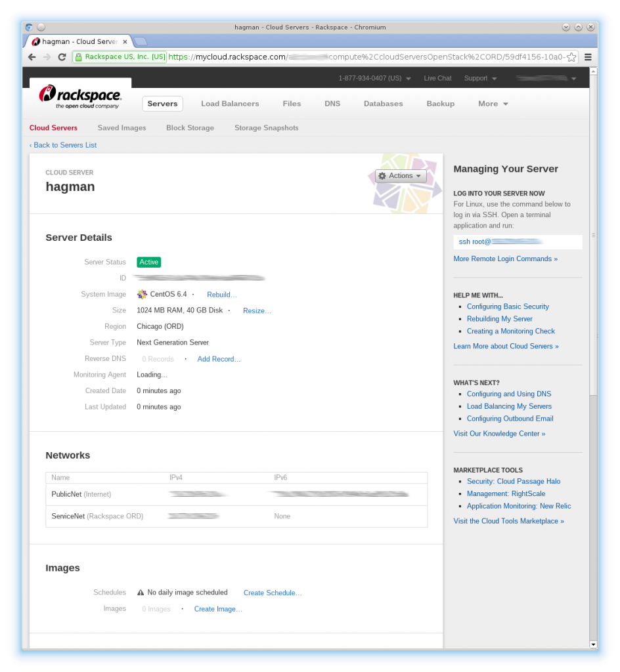The image size is (620, 672).
Task: Open the Chromium hamburger menu
Action: click(588, 57)
